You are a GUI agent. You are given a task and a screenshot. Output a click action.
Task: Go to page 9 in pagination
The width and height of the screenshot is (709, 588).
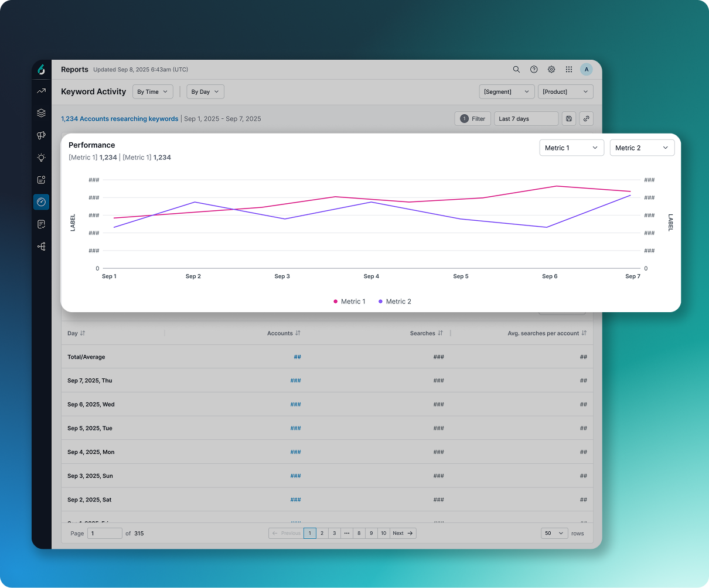371,533
